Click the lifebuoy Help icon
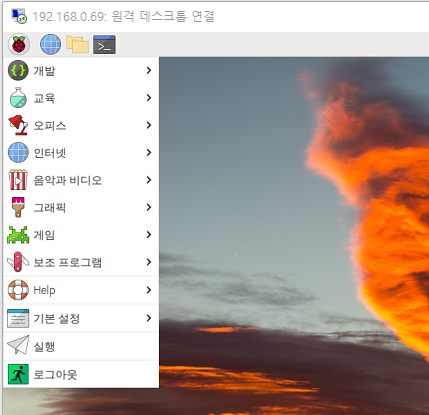429x415 pixels. 18,290
